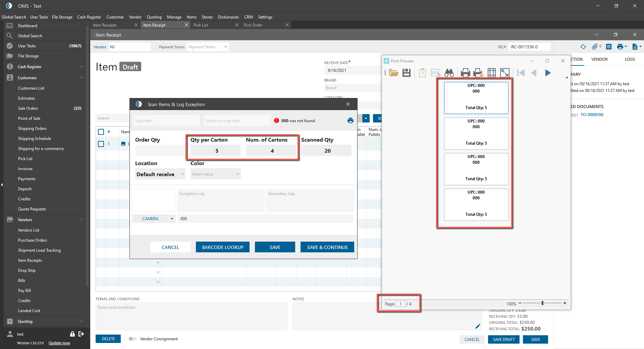The image size is (644, 349).
Task: Click the print icon in Item Receipt header
Action: click(620, 47)
